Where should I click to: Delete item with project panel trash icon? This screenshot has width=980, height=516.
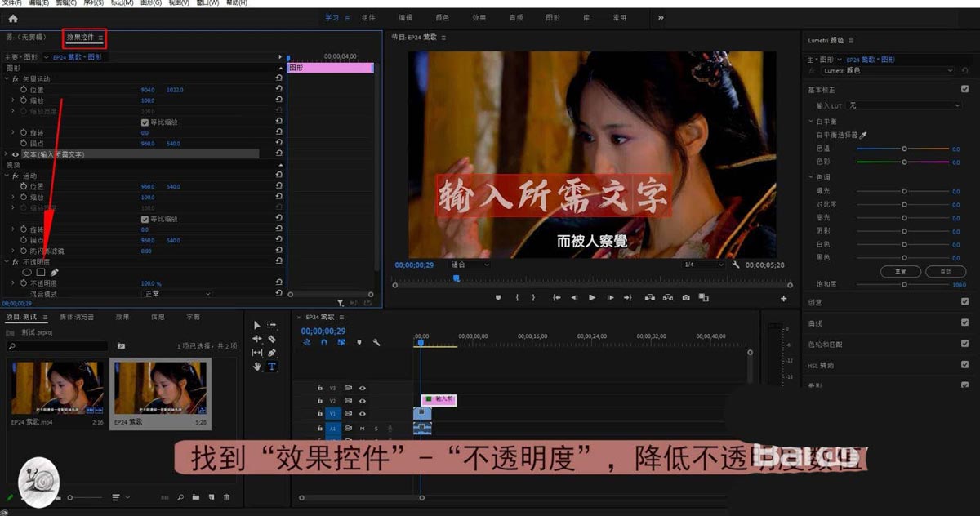point(227,496)
